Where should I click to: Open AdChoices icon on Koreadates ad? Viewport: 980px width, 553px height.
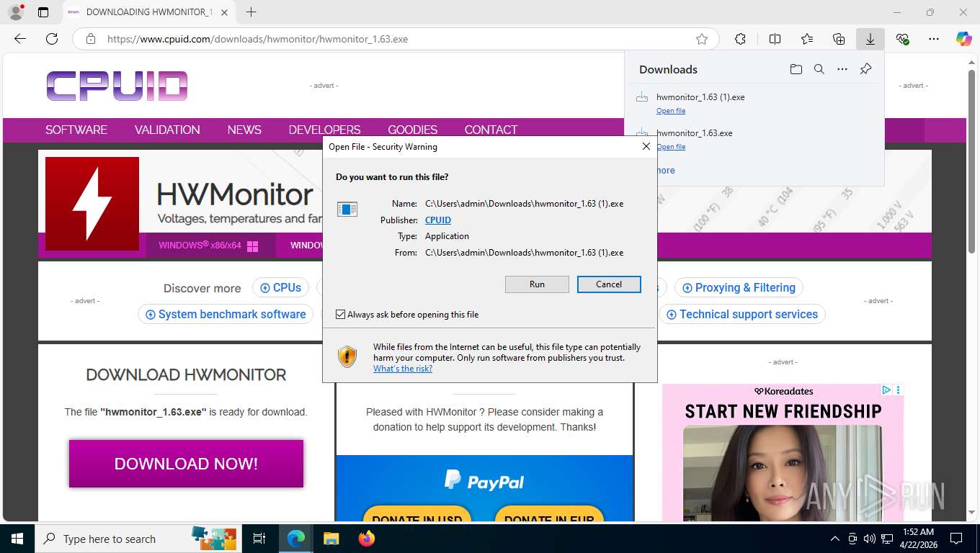point(887,390)
